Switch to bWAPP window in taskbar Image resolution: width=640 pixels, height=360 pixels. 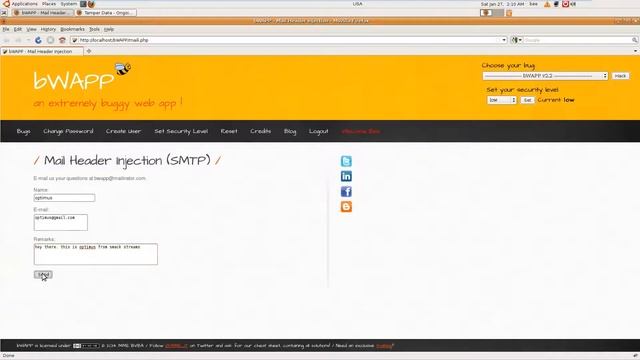(x=42, y=13)
